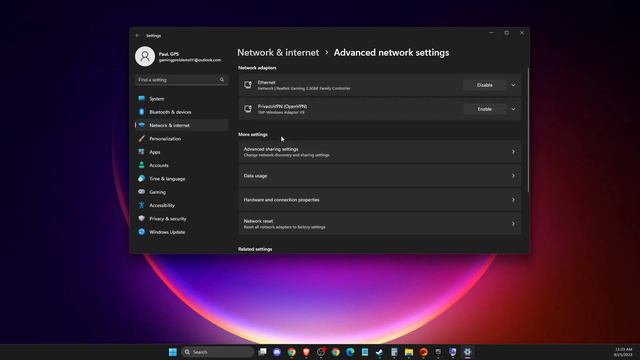This screenshot has height=360, width=640.
Task: Open Hardware and connection properties
Action: tap(380, 200)
